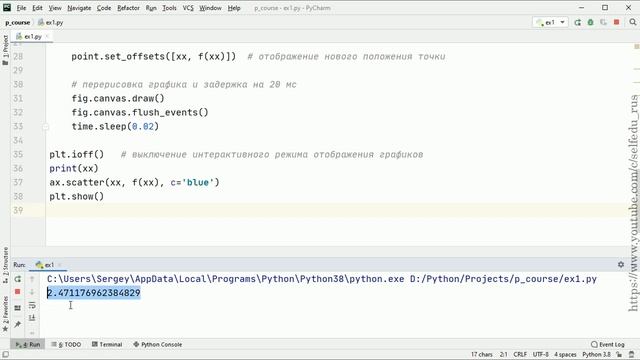Image resolution: width=640 pixels, height=360 pixels.
Task: Click ex1.py breadcrumb in navigation bar
Action: click(51, 22)
